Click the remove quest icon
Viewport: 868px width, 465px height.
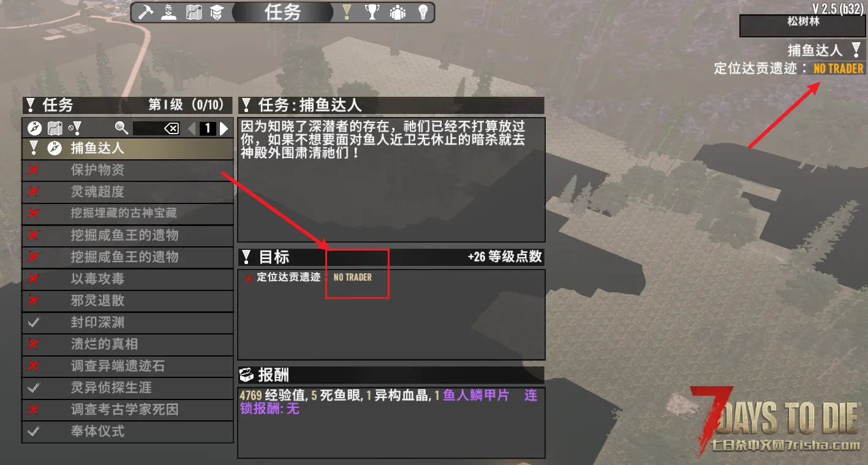pyautogui.click(x=75, y=128)
